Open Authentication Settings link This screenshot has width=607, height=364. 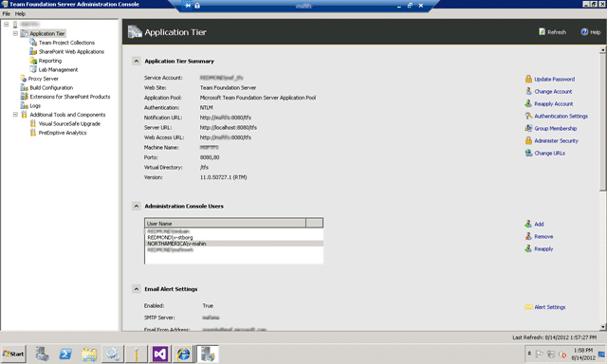[561, 116]
